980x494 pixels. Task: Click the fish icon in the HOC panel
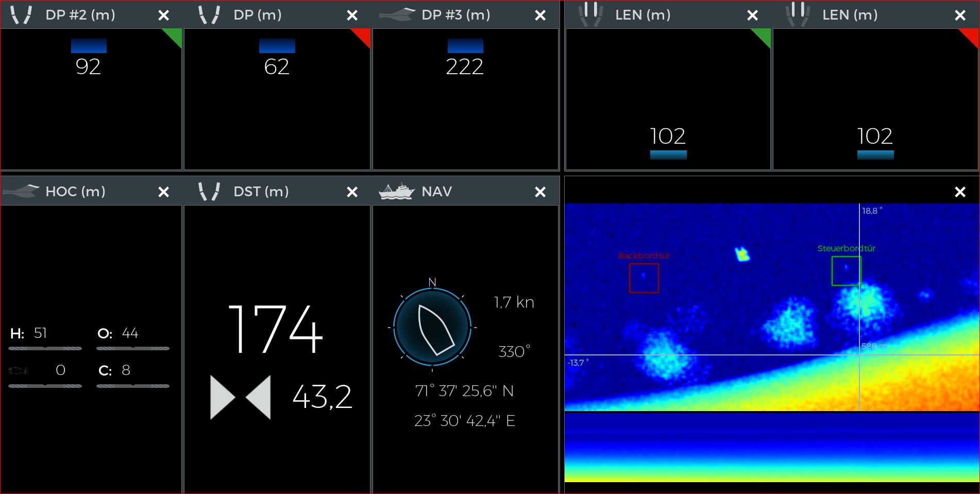click(x=19, y=370)
